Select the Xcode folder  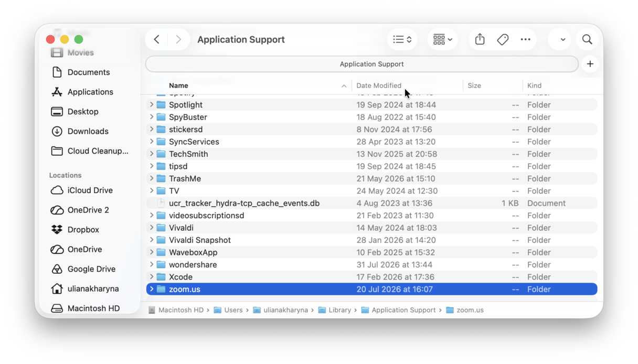pyautogui.click(x=371, y=277)
